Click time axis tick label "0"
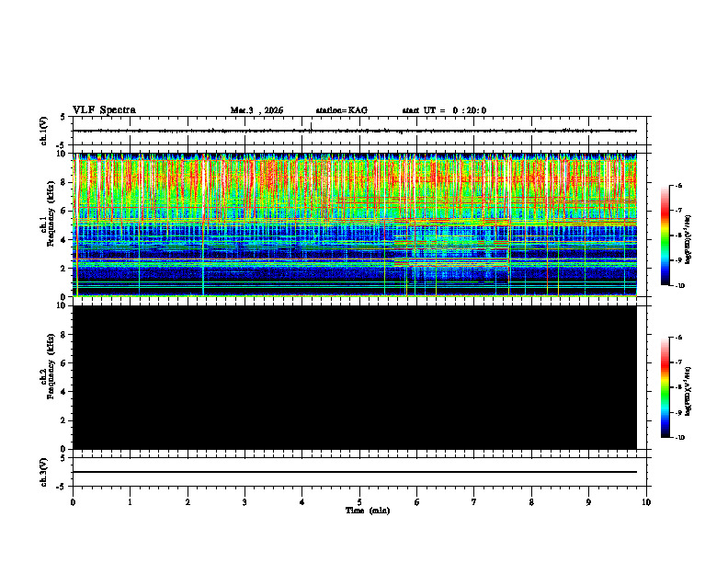The image size is (728, 563). pos(73,502)
